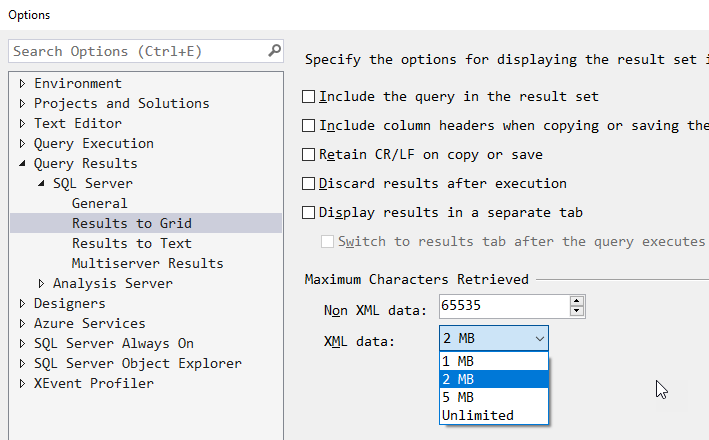
Task: Open Results to Text settings
Action: click(x=132, y=243)
